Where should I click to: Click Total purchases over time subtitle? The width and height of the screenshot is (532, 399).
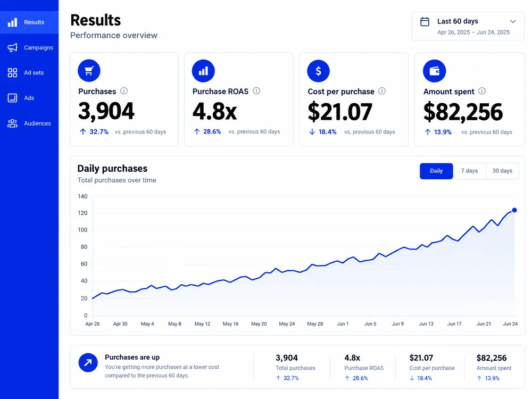[x=117, y=180]
